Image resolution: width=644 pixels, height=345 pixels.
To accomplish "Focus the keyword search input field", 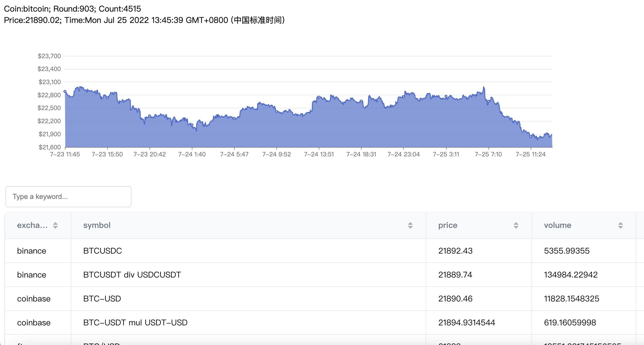I will point(68,197).
